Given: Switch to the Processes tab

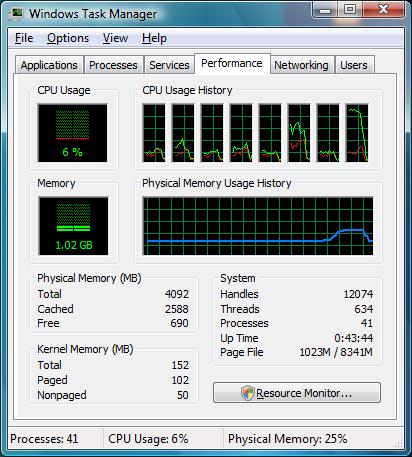Looking at the screenshot, I should coord(113,65).
